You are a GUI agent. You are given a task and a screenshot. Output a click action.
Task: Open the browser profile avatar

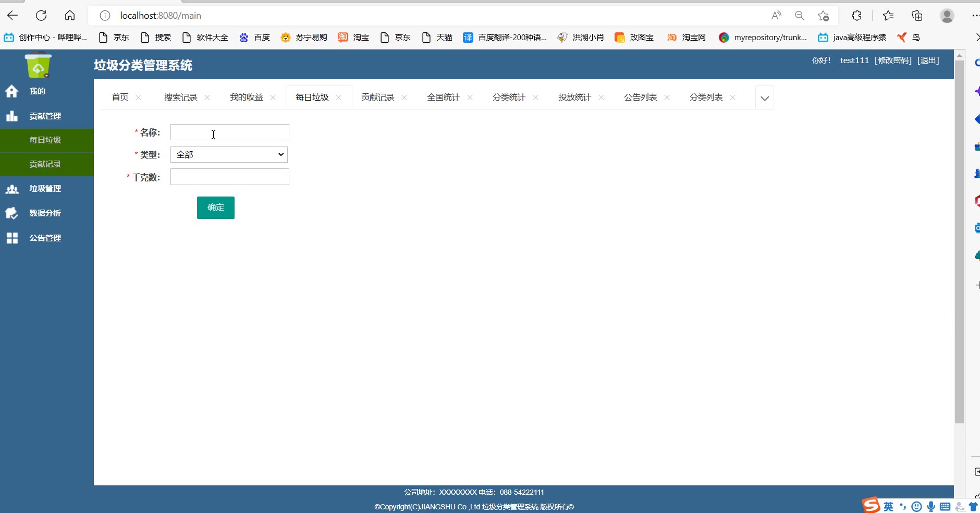tap(947, 16)
